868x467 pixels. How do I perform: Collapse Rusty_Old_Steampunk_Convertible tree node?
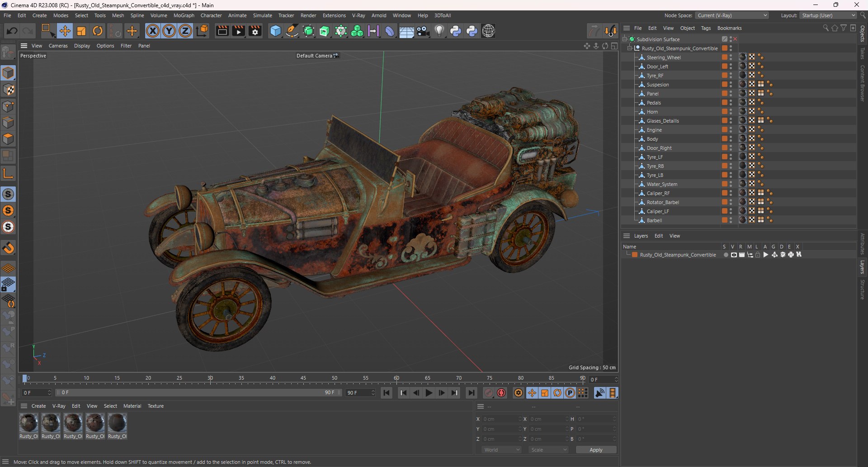point(629,48)
